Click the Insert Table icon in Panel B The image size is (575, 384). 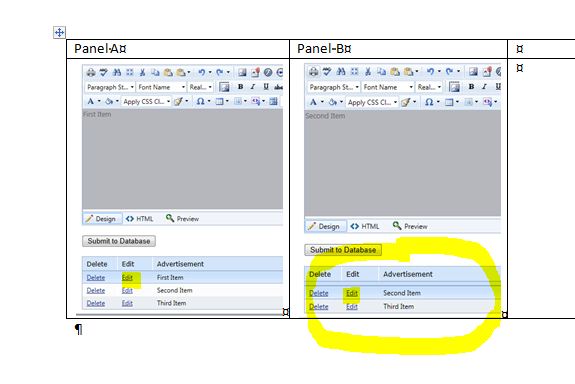click(449, 102)
